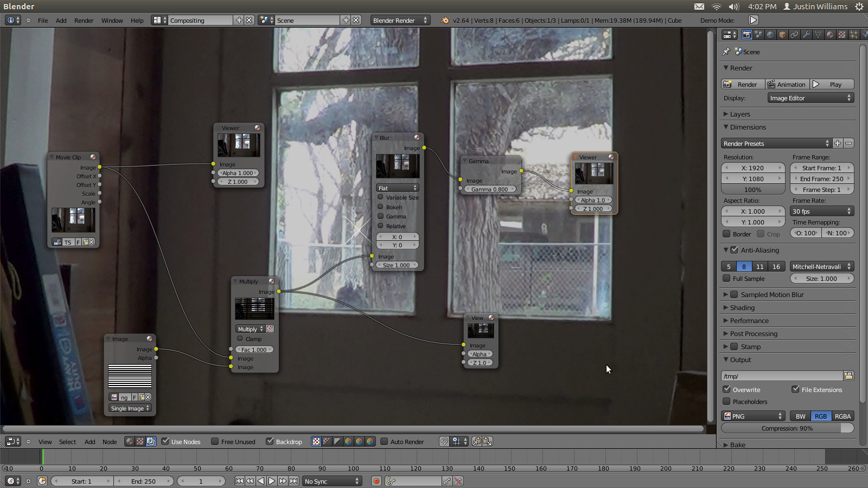Viewport: 868px width, 488px height.
Task: Switch node tree to material nodes icon
Action: pyautogui.click(x=129, y=441)
